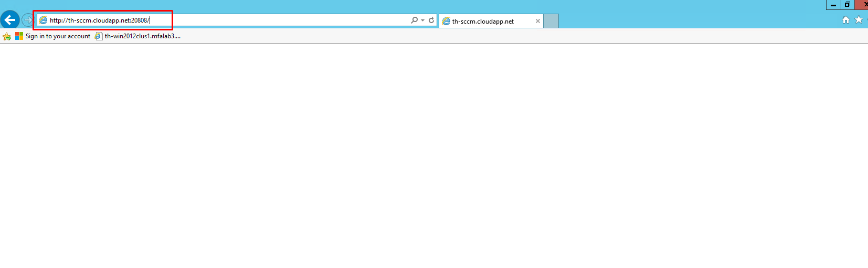Open the th-win2012clus1.mfalab3 favorite link
868x268 pixels.
(x=137, y=36)
